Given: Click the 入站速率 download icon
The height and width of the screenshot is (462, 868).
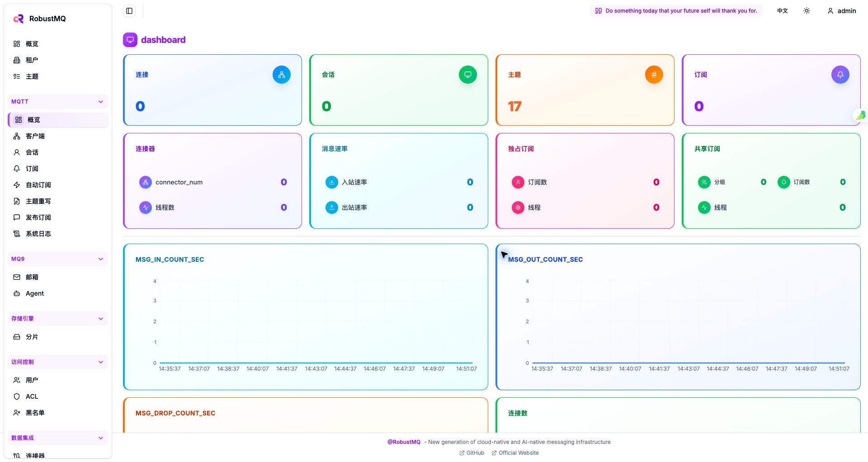Looking at the screenshot, I should point(332,182).
